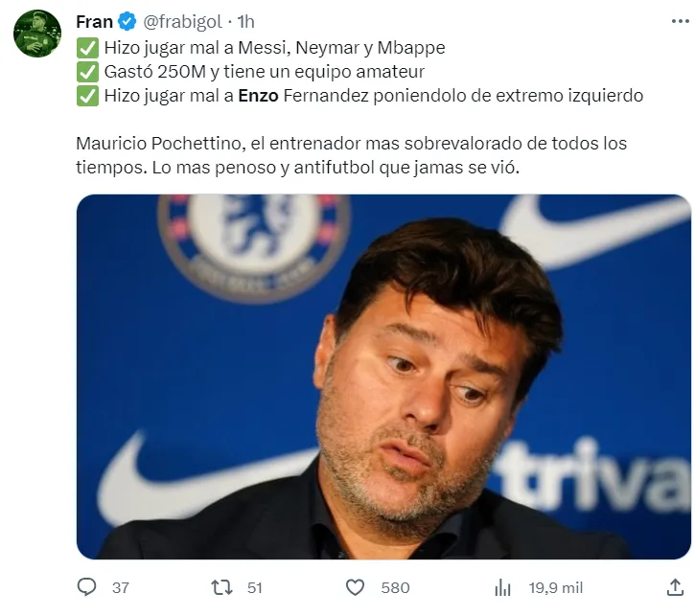695x616 pixels.
Task: Retweet using the repost arrows icon
Action: click(x=221, y=587)
